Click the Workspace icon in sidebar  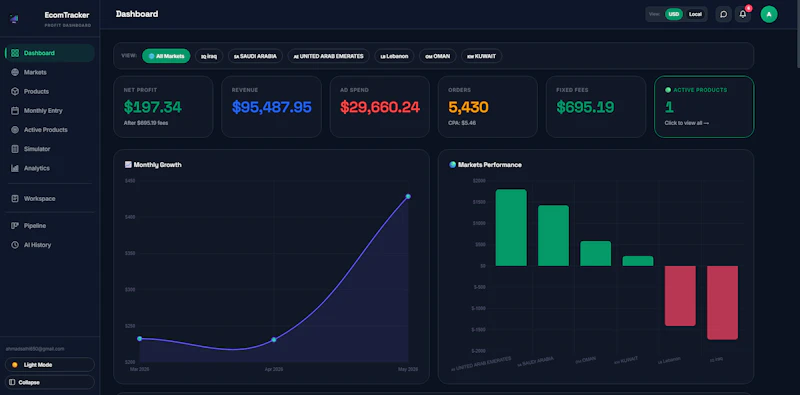click(x=15, y=199)
